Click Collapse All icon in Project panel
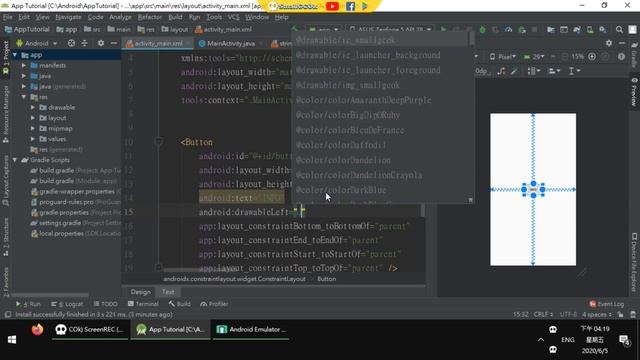Image resolution: width=640 pixels, height=360 pixels. [84, 43]
